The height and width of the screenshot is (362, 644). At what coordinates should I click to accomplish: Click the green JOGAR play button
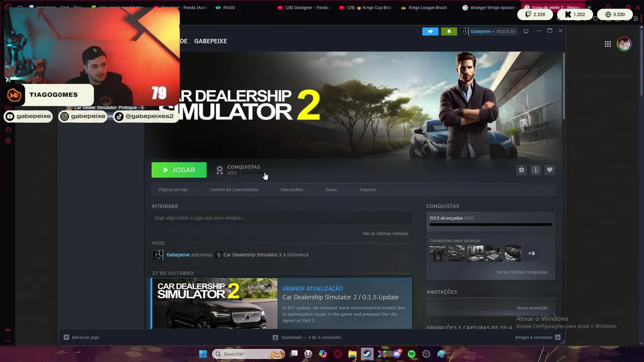tap(179, 170)
